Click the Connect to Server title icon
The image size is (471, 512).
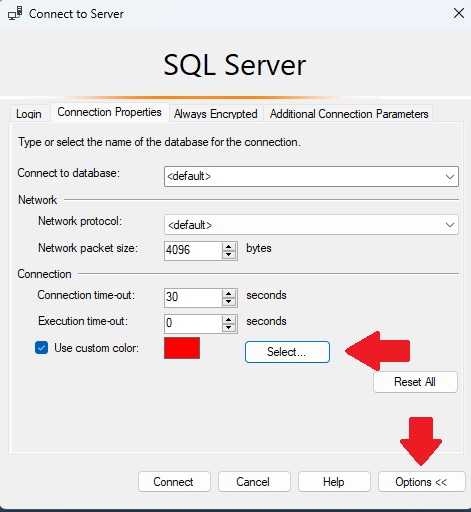click(15, 14)
